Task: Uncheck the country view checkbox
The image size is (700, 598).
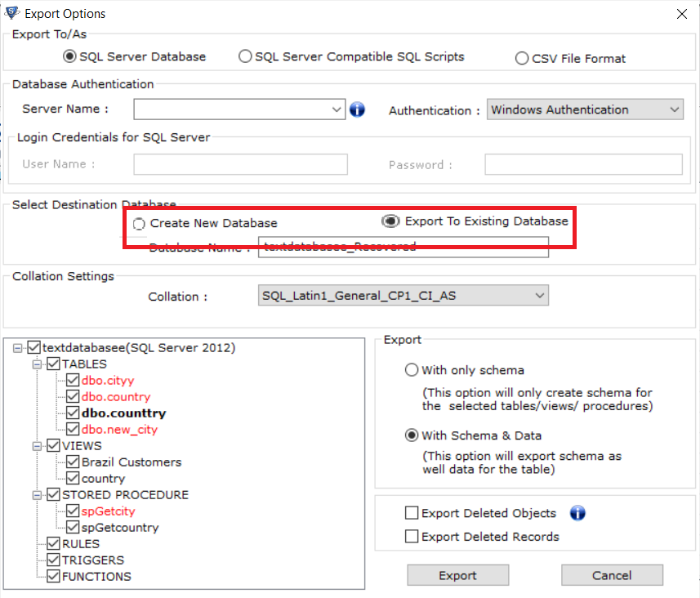Action: (x=73, y=478)
